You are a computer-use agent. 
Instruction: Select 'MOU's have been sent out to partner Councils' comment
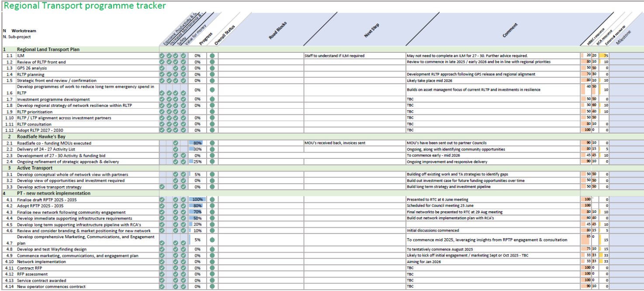pyautogui.click(x=447, y=143)
